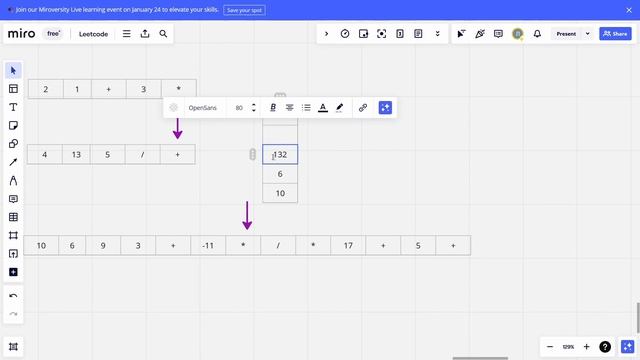The width and height of the screenshot is (640, 360).
Task: Open highlight color picker
Action: coord(340,107)
